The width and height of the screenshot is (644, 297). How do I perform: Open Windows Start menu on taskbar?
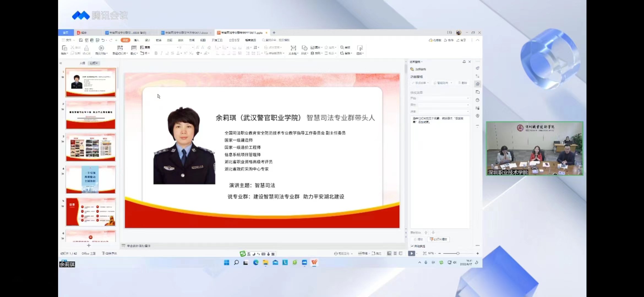point(227,263)
